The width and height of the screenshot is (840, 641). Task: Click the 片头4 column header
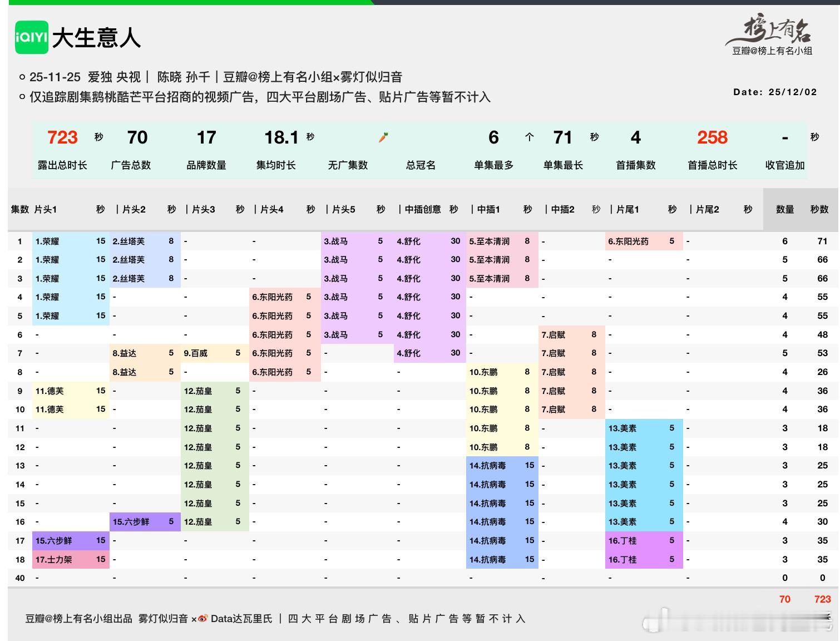pyautogui.click(x=272, y=209)
